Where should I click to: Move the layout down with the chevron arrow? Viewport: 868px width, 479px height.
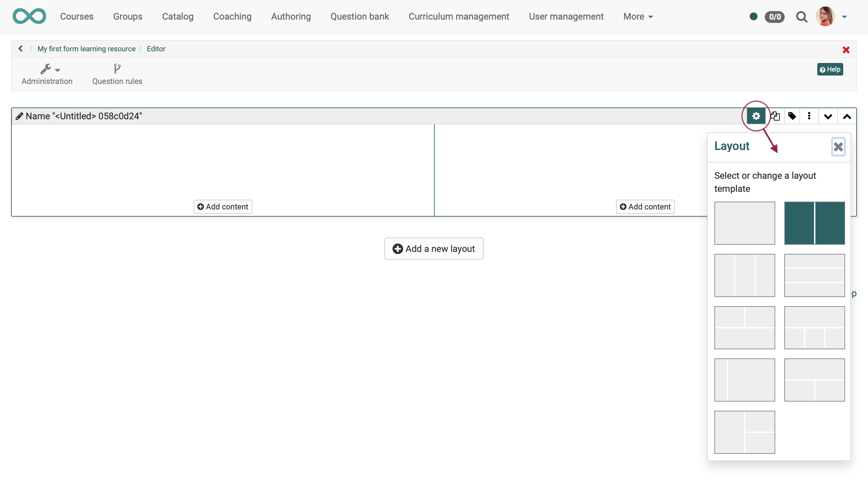827,116
